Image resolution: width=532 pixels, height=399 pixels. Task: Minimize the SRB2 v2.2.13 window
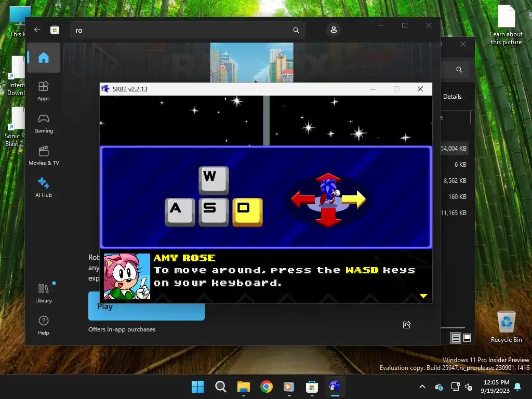coord(373,89)
